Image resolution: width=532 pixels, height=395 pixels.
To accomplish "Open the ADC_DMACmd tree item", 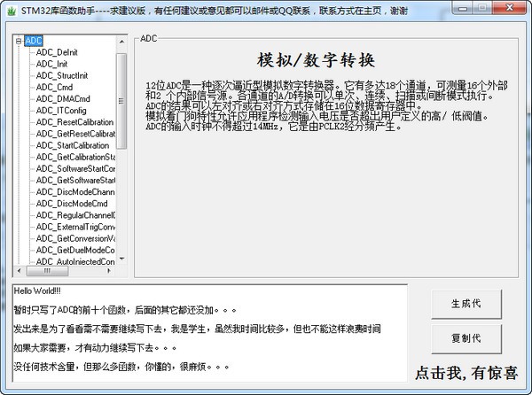I will pos(63,98).
